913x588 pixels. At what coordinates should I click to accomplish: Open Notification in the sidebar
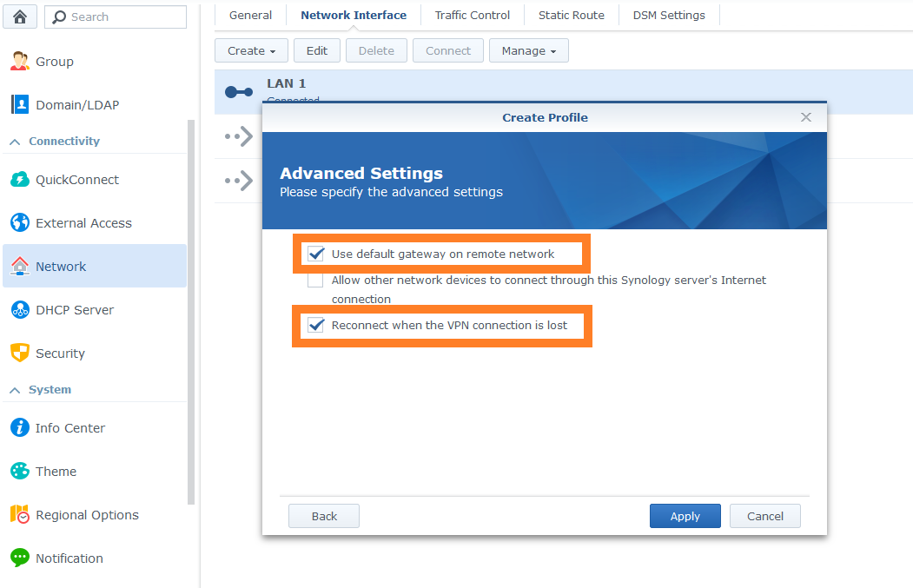(95, 558)
